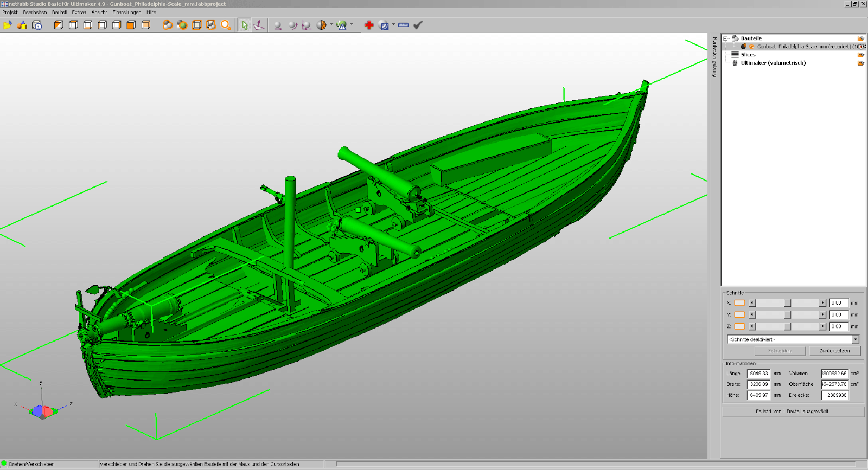The width and height of the screenshot is (868, 470).
Task: Toggle the Y cut plane button
Action: pos(739,315)
